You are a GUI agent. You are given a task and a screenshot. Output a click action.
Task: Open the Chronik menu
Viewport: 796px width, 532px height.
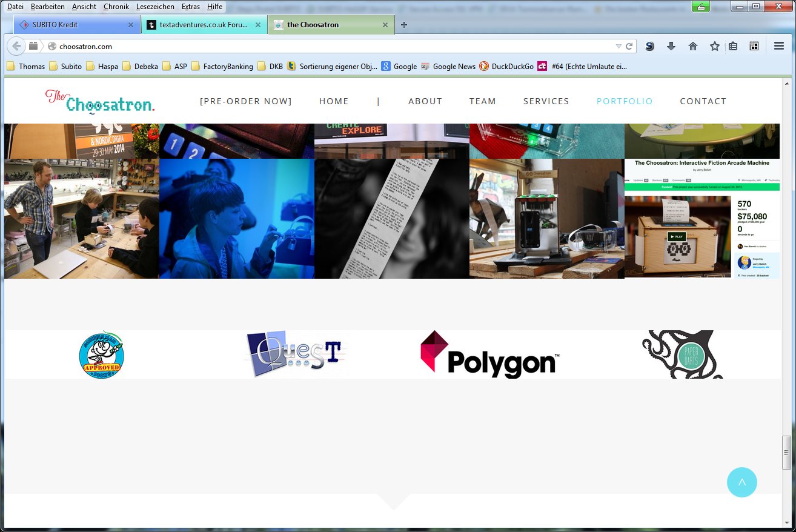(x=116, y=7)
